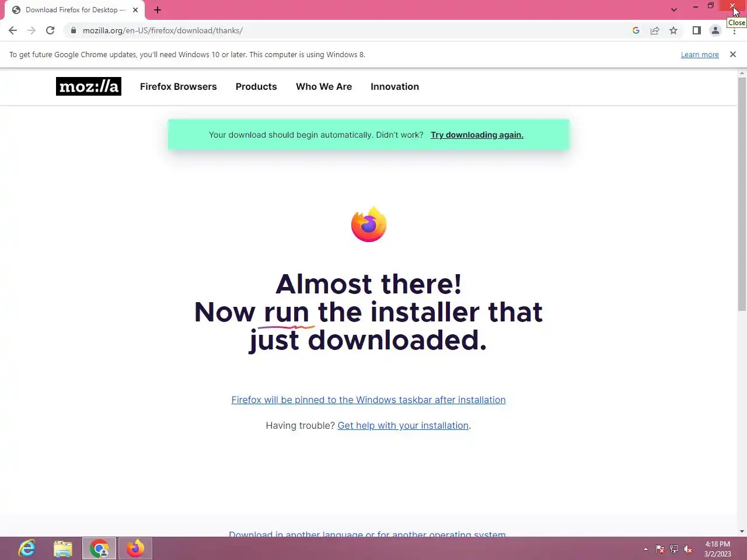Dismiss the Chrome update notification bar
Image resolution: width=747 pixels, height=560 pixels.
coord(733,54)
